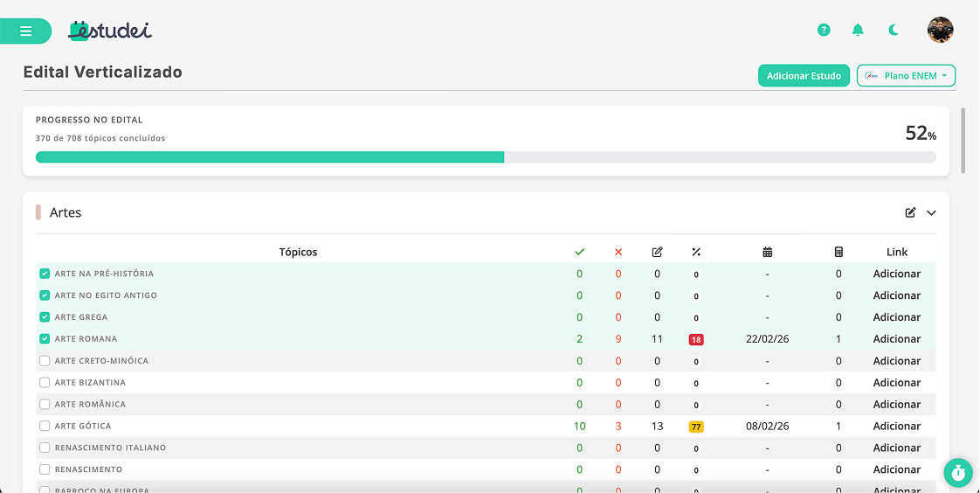Click the Adicionar Estudo button

pos(804,76)
